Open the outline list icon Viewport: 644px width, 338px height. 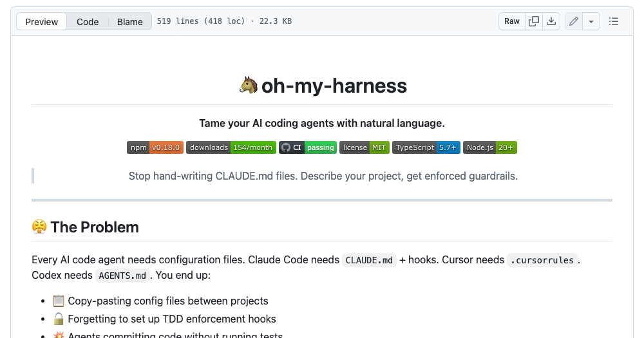pos(614,21)
